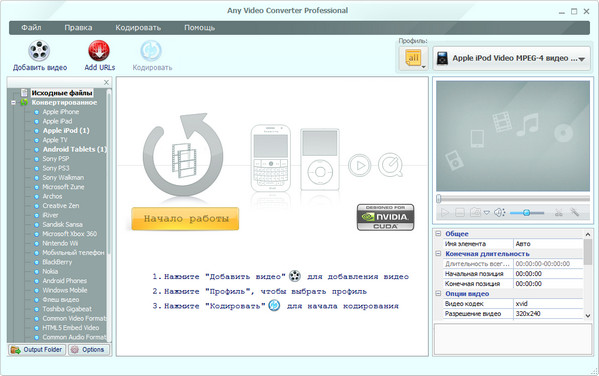Click the magic wand effects icon
This screenshot has height=376, width=599.
(x=575, y=212)
